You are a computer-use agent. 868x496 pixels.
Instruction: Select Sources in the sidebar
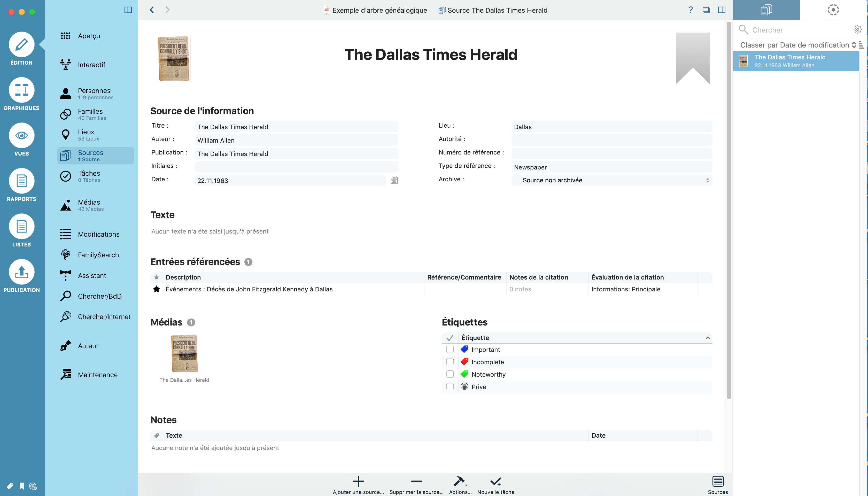(x=95, y=155)
